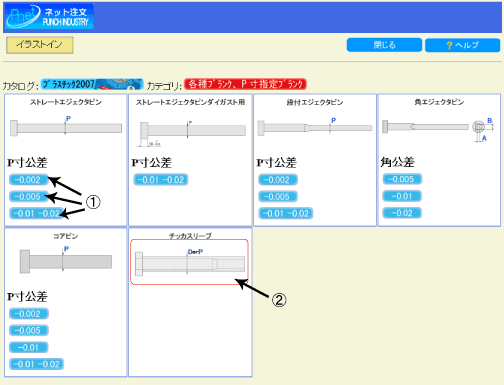Click the 各種ブランク、P寸指定ブランク category label
The width and height of the screenshot is (504, 385).
point(245,84)
